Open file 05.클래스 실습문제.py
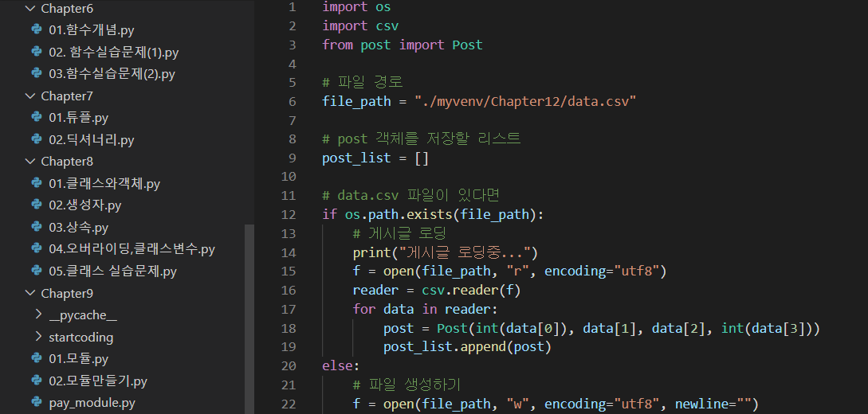This screenshot has width=868, height=414. click(112, 271)
